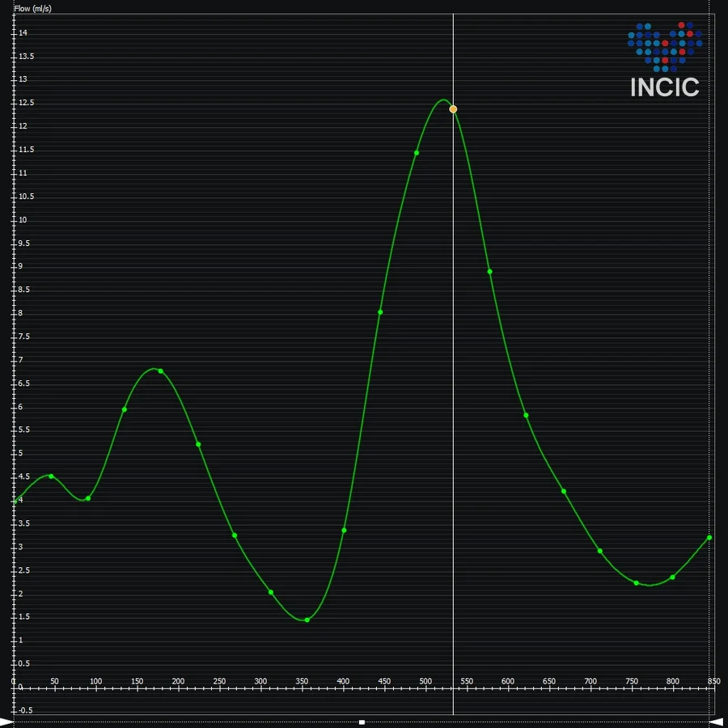The height and width of the screenshot is (728, 728).
Task: Click the y-axis tick label '12.5'
Action: coord(26,103)
